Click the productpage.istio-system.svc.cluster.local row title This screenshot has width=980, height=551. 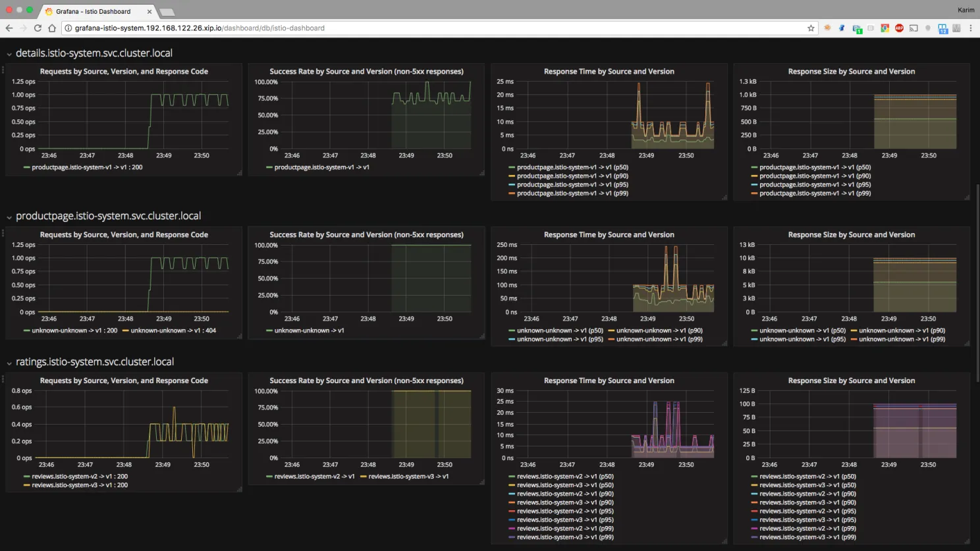tap(109, 216)
